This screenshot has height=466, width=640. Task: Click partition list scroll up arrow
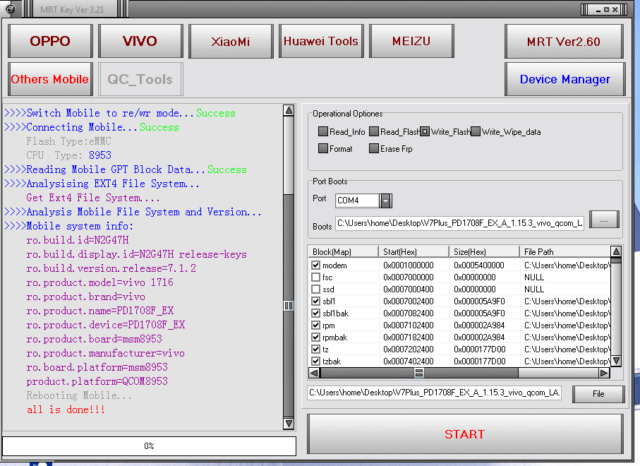pos(616,251)
